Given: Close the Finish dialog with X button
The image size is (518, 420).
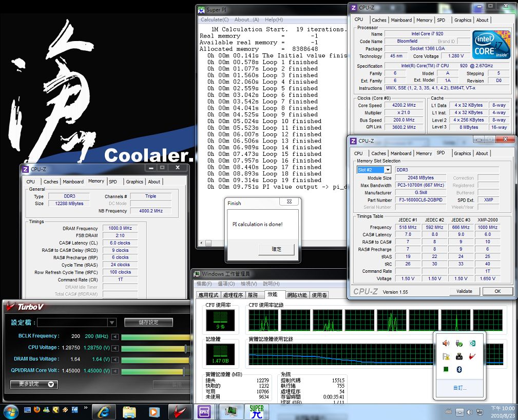Looking at the screenshot, I should pos(289,202).
